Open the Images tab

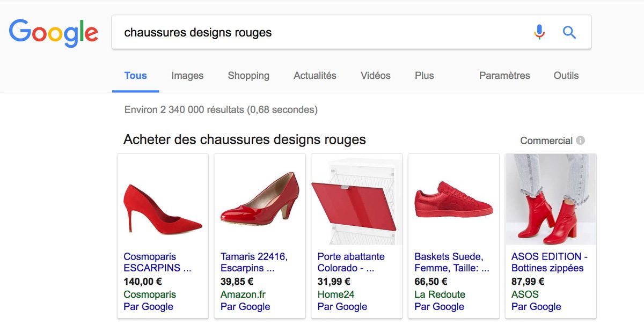pyautogui.click(x=187, y=76)
